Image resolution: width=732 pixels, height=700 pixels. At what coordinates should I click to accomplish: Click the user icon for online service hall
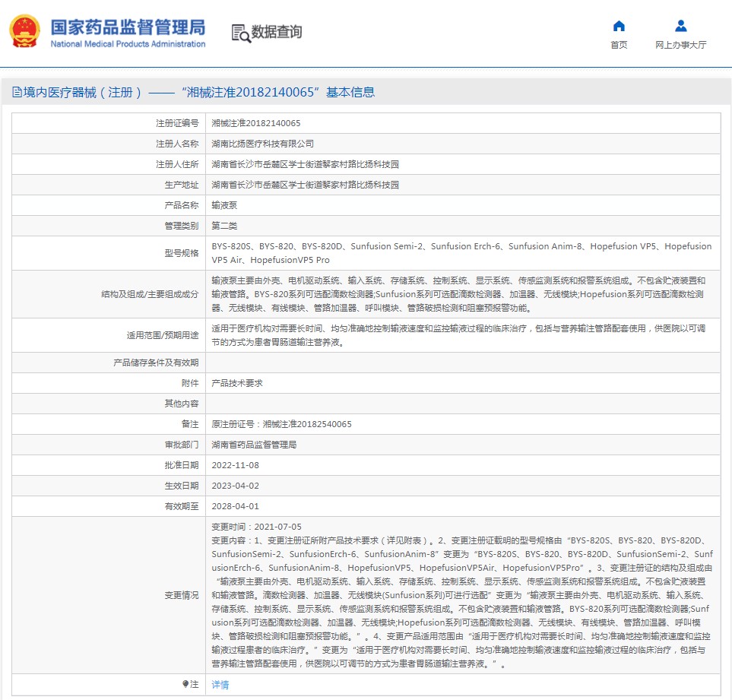(x=680, y=26)
